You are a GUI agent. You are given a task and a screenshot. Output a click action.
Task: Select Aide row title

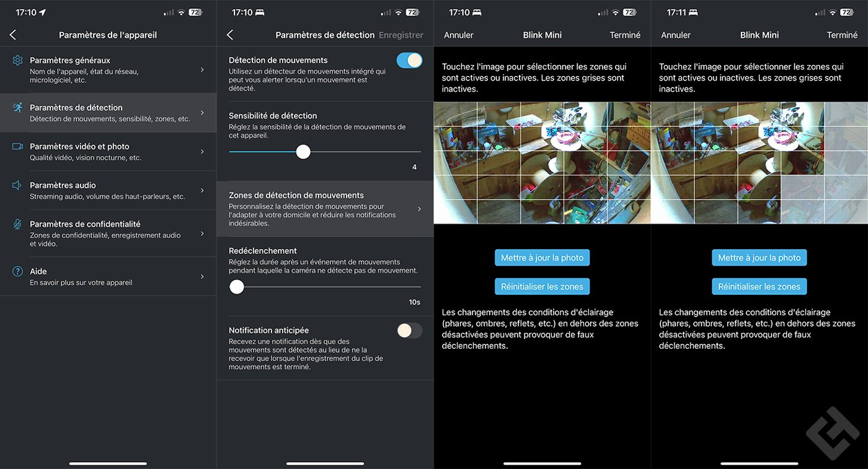38,271
